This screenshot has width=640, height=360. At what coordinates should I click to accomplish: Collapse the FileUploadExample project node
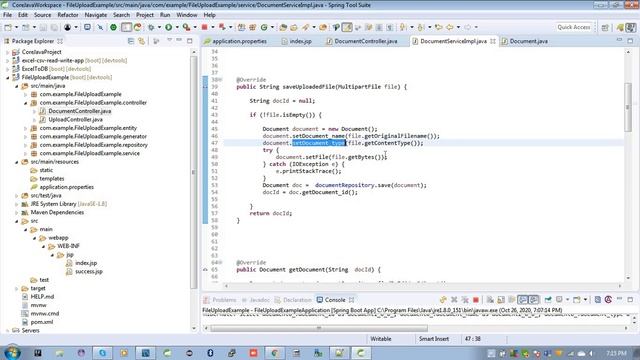click(x=7, y=78)
